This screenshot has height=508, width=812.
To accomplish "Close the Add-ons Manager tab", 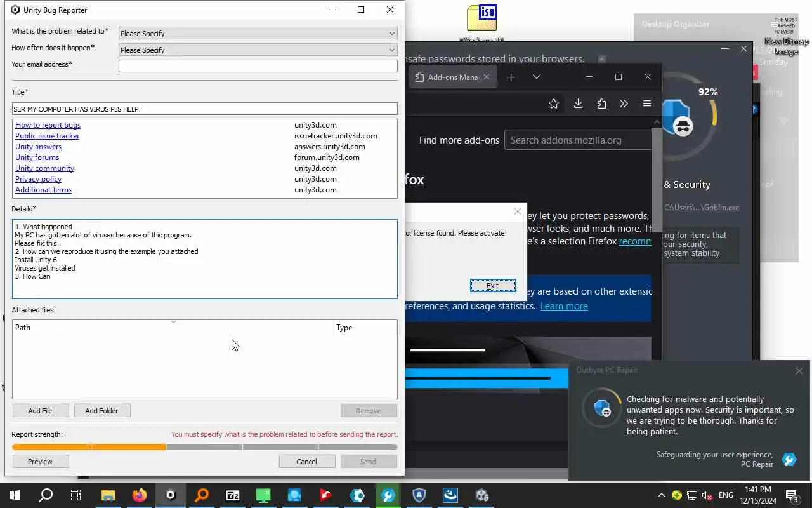I will [487, 77].
